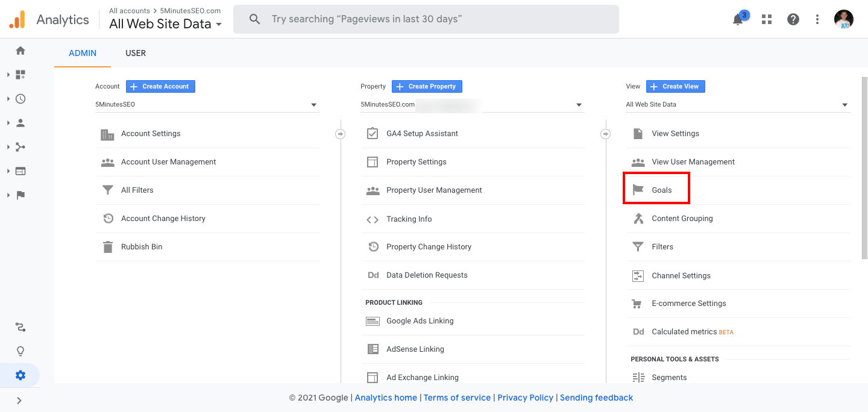Open the Discover lightbulb icon

click(20, 351)
